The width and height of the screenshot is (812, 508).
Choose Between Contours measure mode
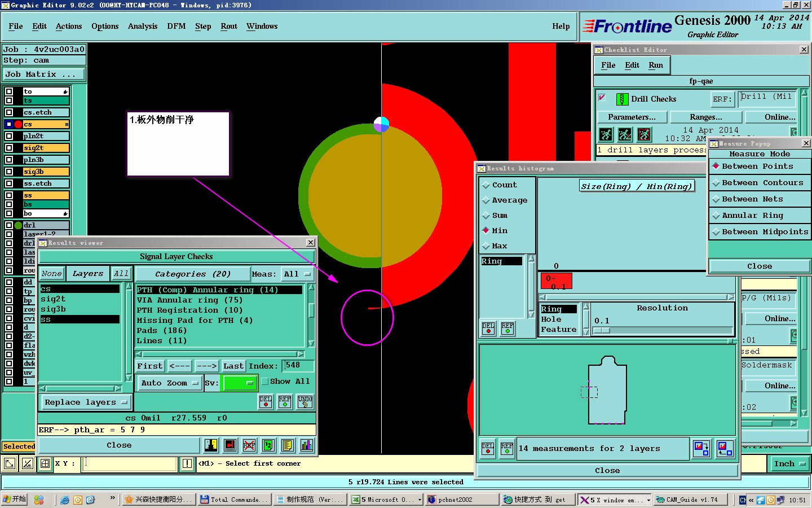760,183
